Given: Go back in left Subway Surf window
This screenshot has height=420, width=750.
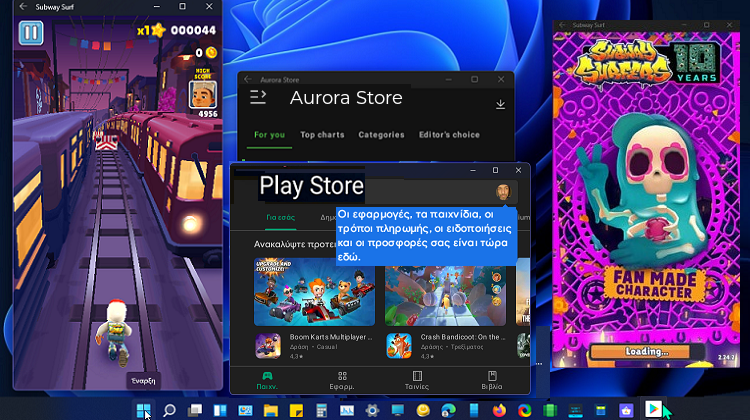Looking at the screenshot, I should pyautogui.click(x=23, y=7).
